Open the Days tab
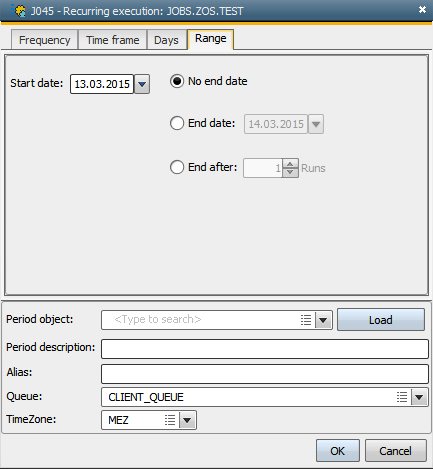The height and width of the screenshot is (469, 433). pyautogui.click(x=166, y=40)
